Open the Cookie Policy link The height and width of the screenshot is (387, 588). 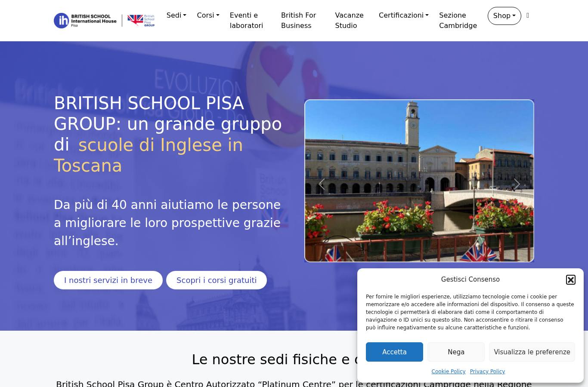pyautogui.click(x=449, y=372)
